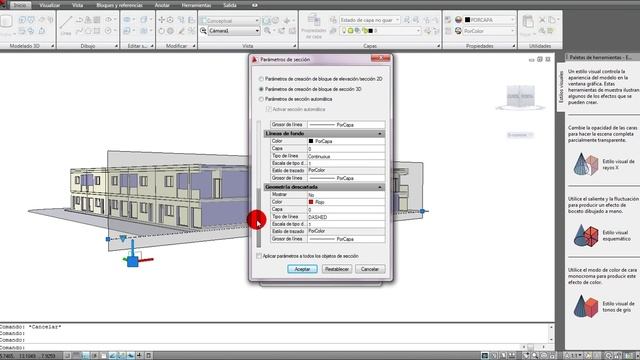640x360 pixels.
Task: Choose the Estilo visual de tonos de gris icon
Action: (x=585, y=306)
